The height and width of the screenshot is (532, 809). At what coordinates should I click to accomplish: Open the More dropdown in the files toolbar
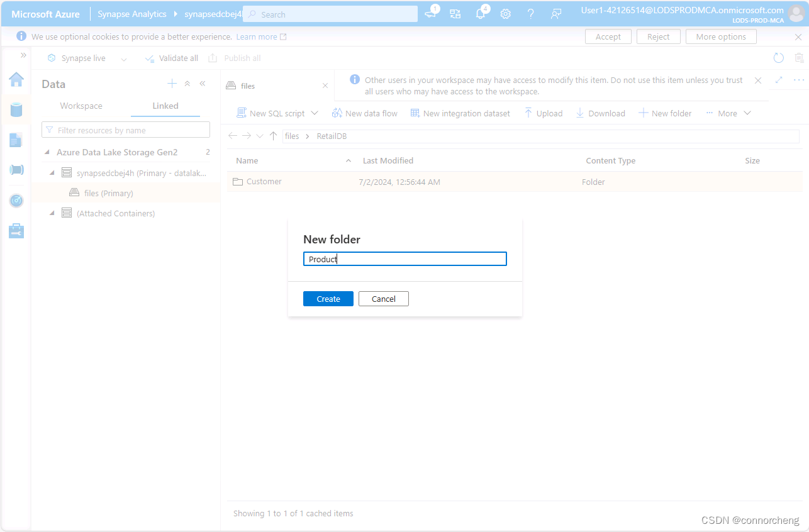coord(728,113)
